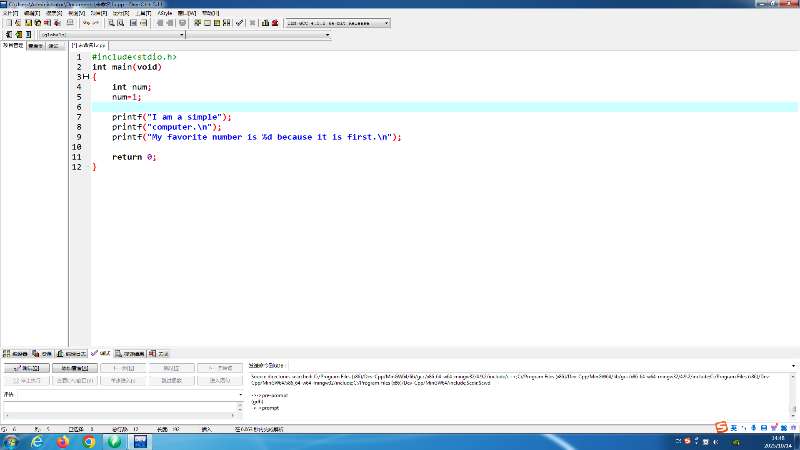Click the Skip Function debug button

click(171, 381)
